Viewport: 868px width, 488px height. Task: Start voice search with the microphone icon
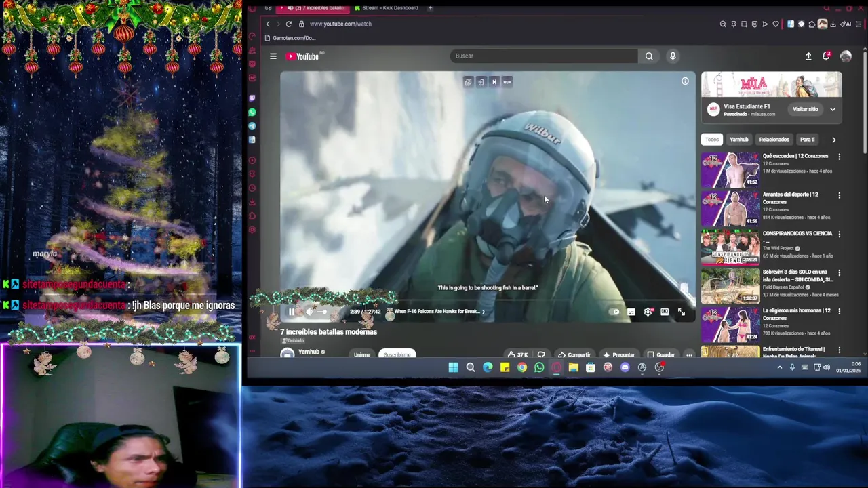point(673,56)
